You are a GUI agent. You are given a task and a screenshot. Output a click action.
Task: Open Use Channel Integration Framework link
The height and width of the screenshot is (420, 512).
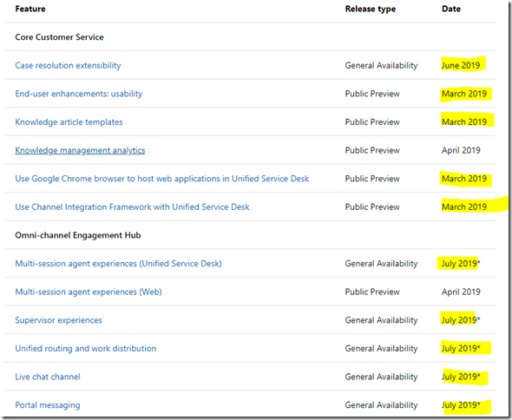tap(132, 207)
